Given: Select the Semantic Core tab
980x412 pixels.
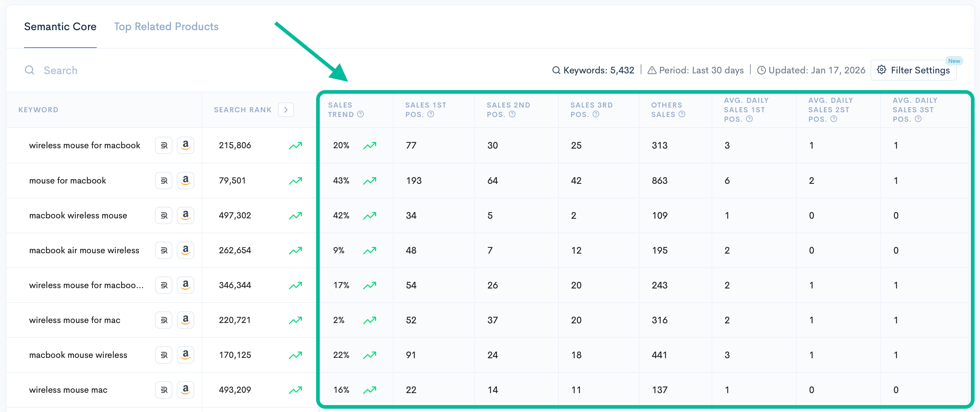Looking at the screenshot, I should [60, 27].
